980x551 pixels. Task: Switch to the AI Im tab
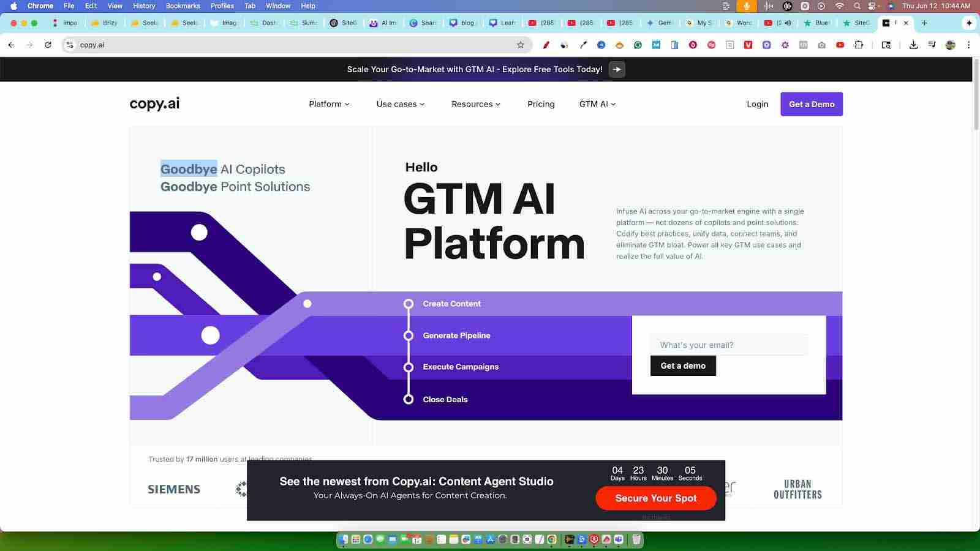pos(383,23)
